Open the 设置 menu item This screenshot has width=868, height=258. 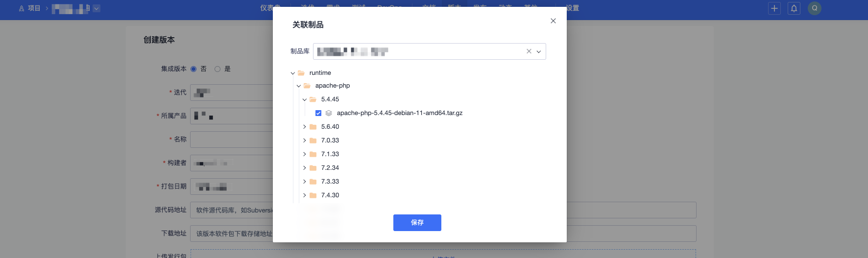click(x=573, y=8)
